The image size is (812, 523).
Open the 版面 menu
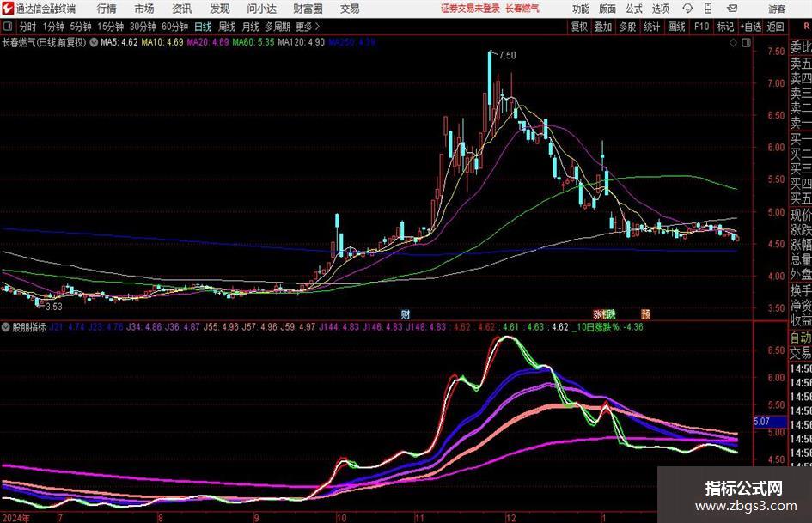607,9
